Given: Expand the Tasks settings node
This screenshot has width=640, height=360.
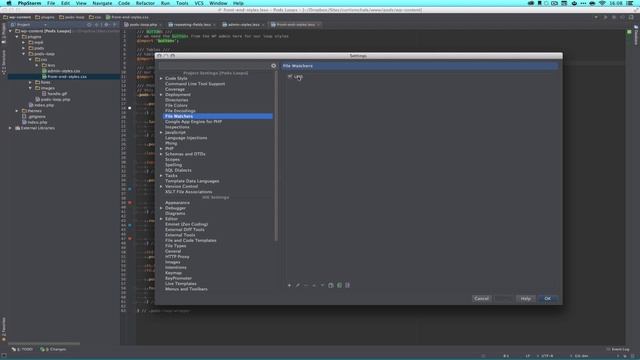Looking at the screenshot, I should pyautogui.click(x=161, y=176).
